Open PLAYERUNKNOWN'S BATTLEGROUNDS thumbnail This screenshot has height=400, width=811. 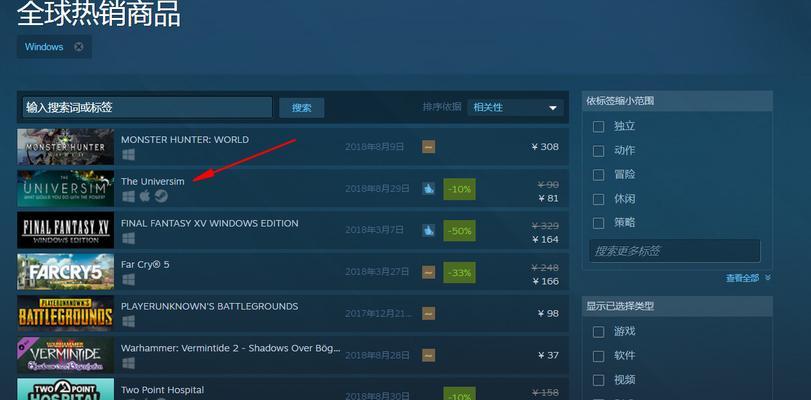66,313
